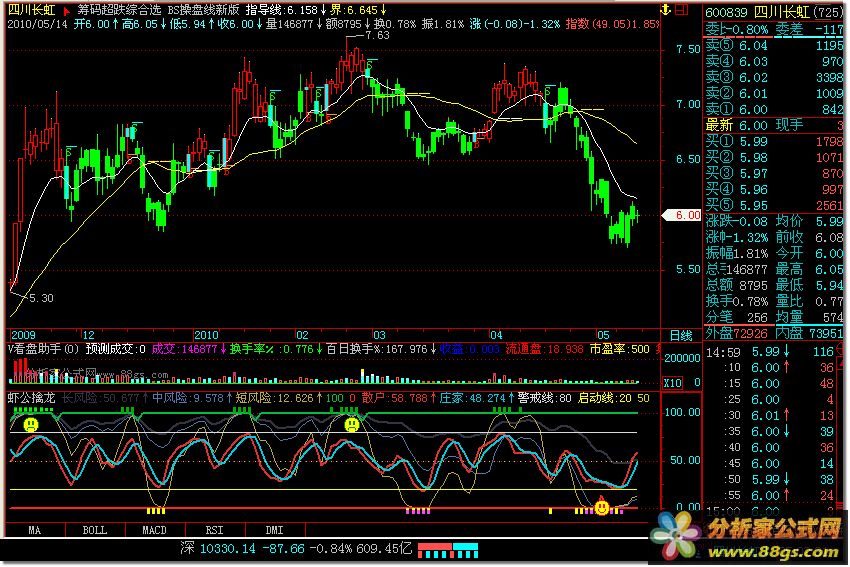The image size is (850, 567).
Task: Click the X10 volume scale button
Action: [x=673, y=383]
